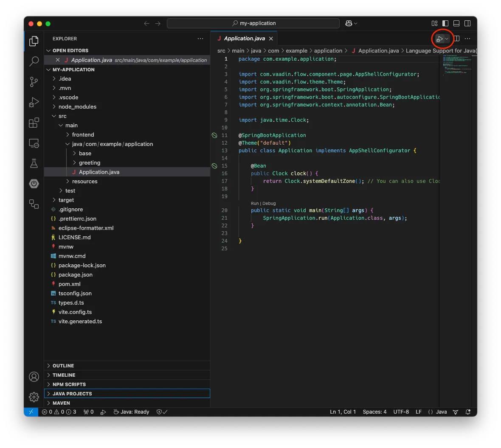Open the run button dropdown chevron

(x=446, y=39)
